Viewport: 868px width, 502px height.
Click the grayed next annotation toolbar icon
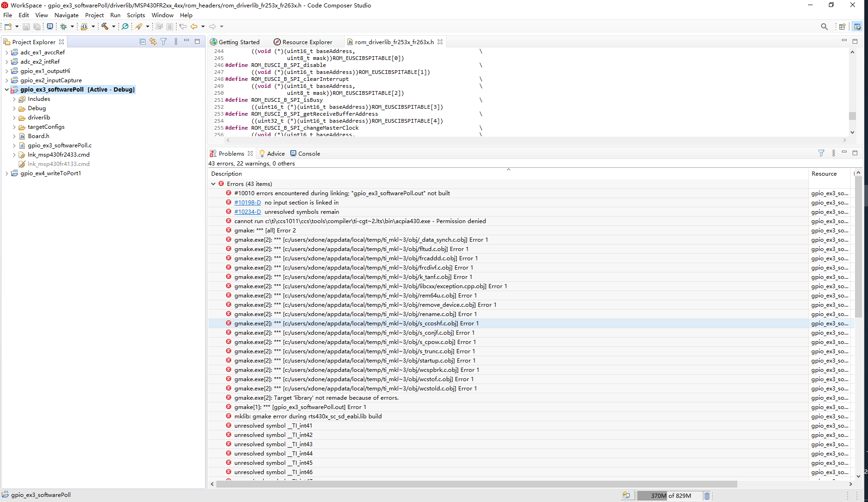point(159,26)
